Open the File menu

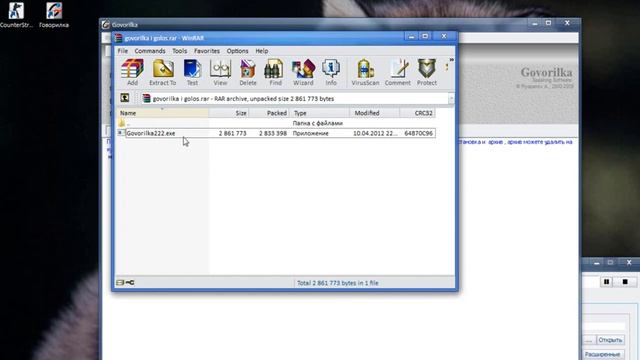coord(122,51)
